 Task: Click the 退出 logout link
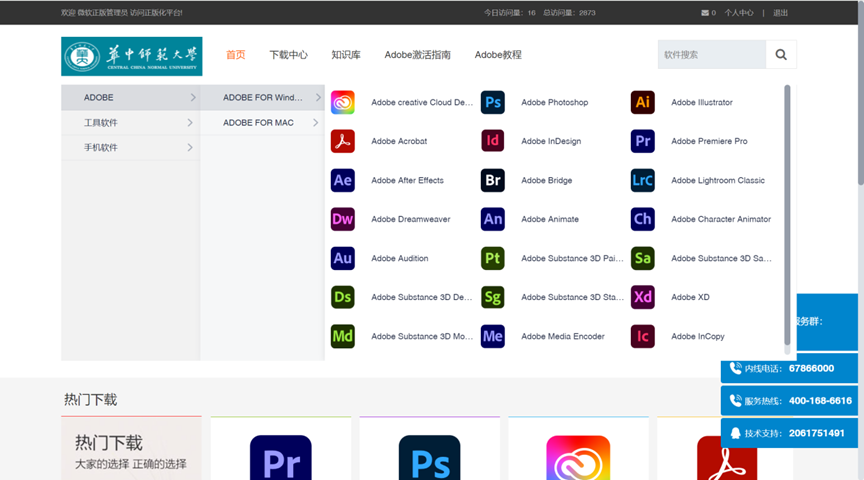pyautogui.click(x=780, y=13)
